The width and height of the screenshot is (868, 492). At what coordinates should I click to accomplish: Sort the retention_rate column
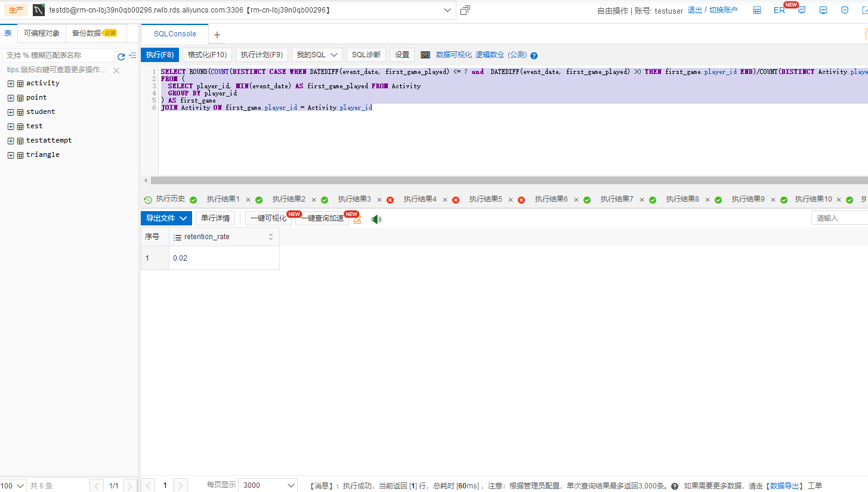point(271,237)
